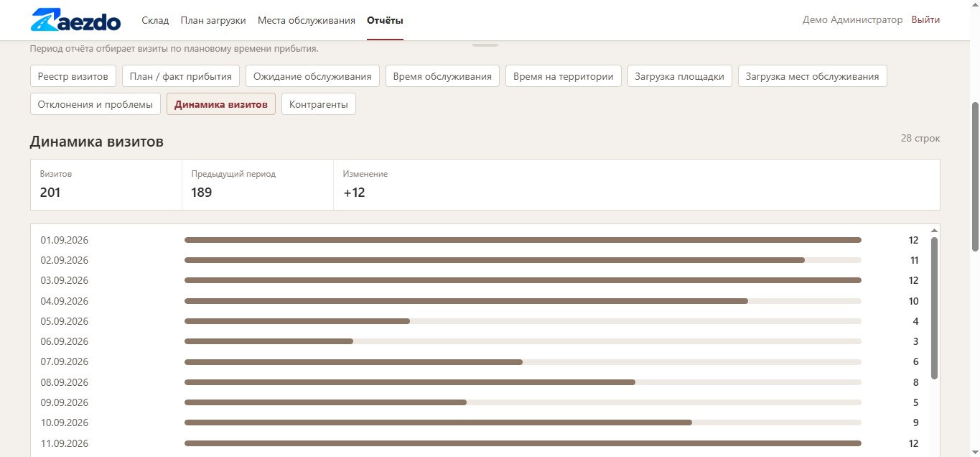Show the Ожидание обслуживания report

[312, 76]
